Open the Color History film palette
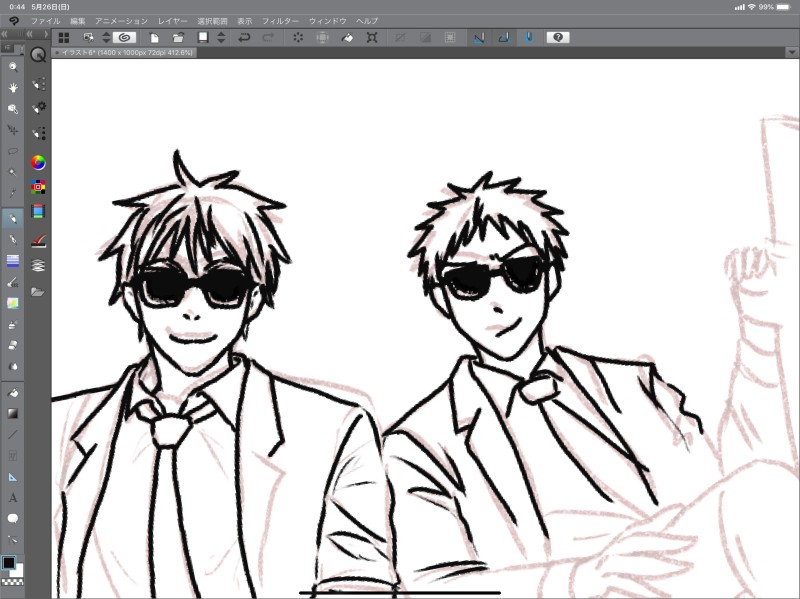 coord(38,211)
